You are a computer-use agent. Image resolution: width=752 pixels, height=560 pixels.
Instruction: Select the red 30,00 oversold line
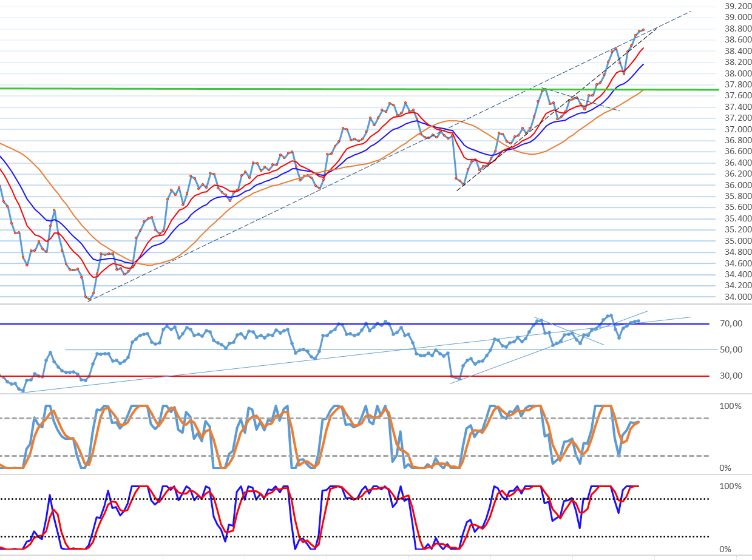(354, 376)
